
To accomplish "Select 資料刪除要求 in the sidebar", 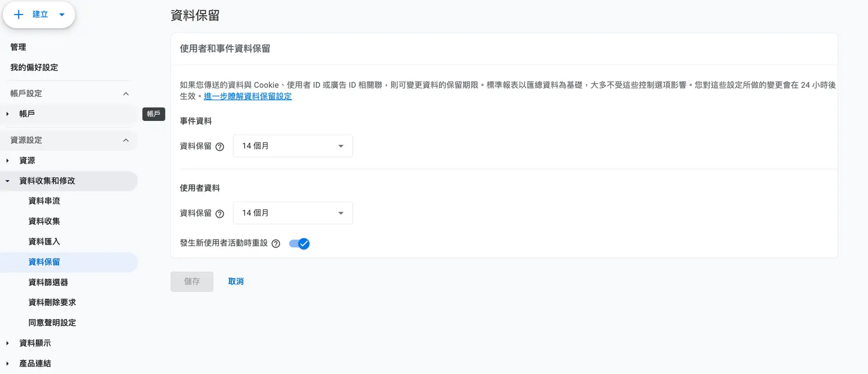I will [52, 302].
